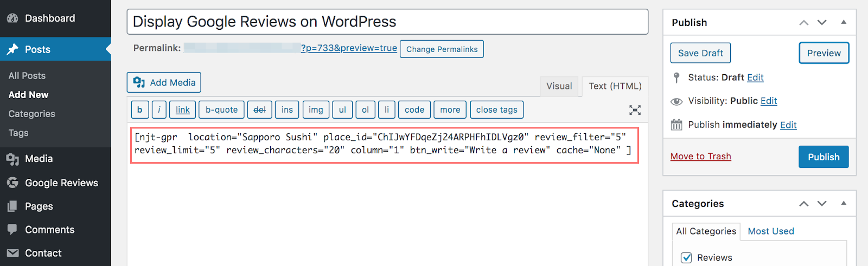The width and height of the screenshot is (868, 266).
Task: Click the Comments bubble icon
Action: tap(12, 230)
